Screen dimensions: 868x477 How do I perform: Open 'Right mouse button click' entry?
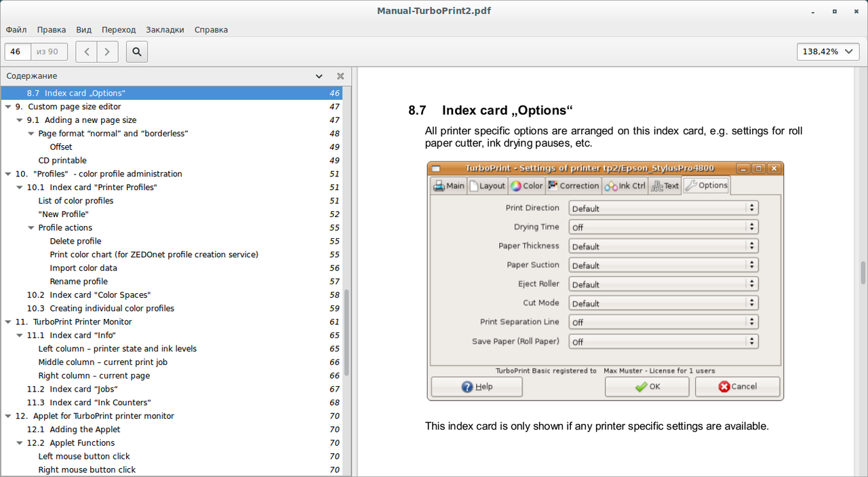pyautogui.click(x=87, y=470)
